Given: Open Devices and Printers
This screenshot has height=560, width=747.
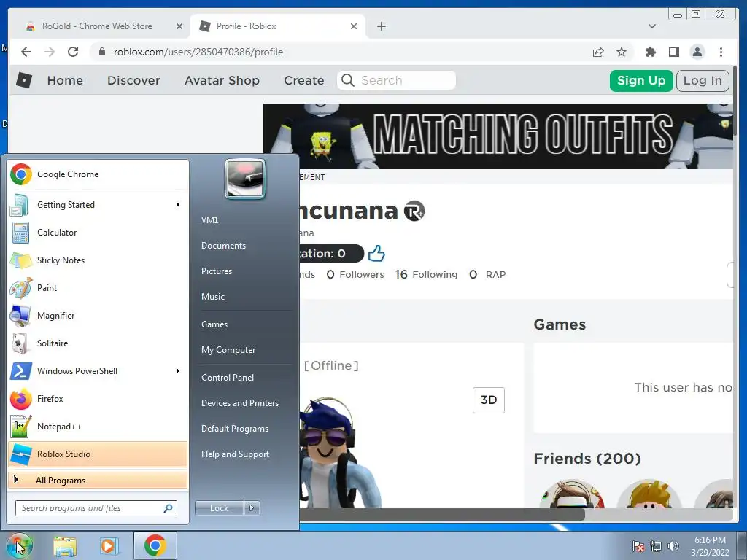Looking at the screenshot, I should click(x=239, y=403).
